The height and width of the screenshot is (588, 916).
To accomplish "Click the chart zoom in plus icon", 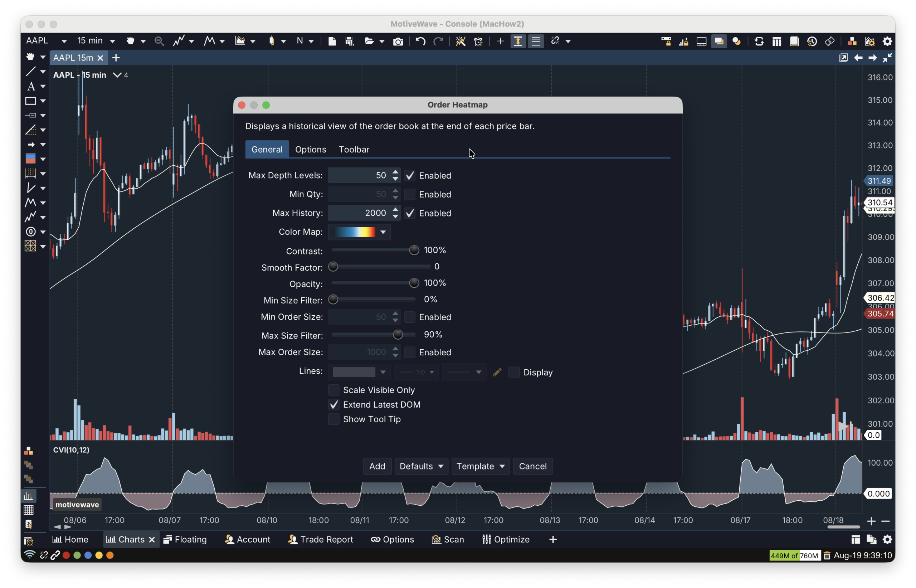I will tap(871, 521).
